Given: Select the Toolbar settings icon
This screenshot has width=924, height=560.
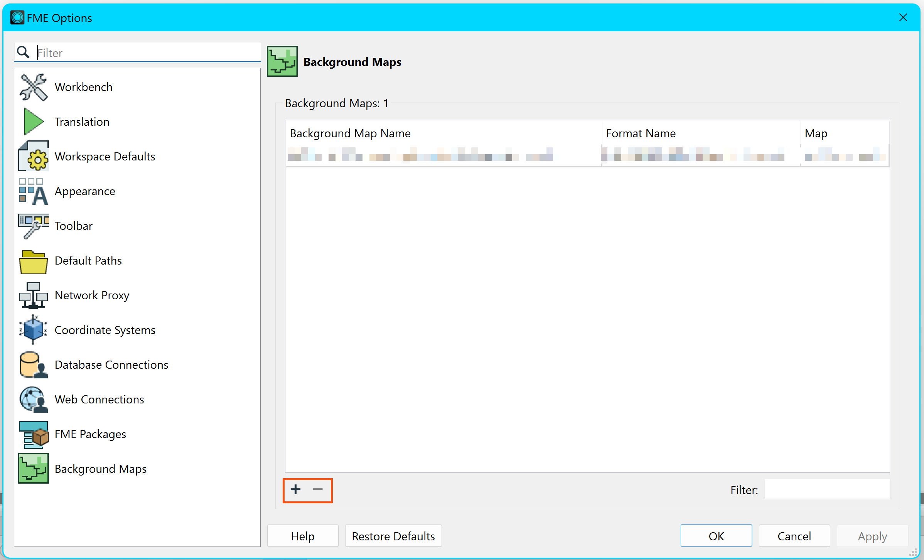Looking at the screenshot, I should pyautogui.click(x=34, y=226).
